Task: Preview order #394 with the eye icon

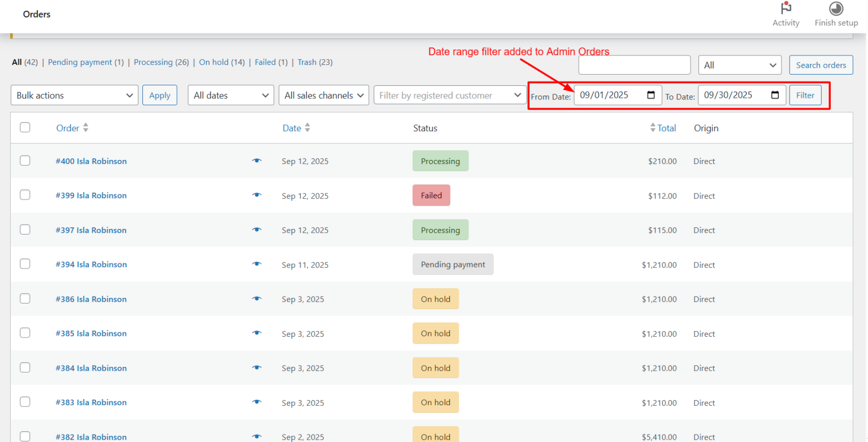Action: [x=257, y=264]
